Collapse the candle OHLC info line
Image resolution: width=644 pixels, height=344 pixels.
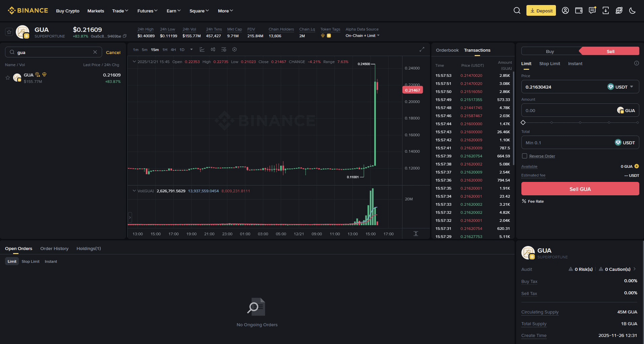[x=134, y=61]
